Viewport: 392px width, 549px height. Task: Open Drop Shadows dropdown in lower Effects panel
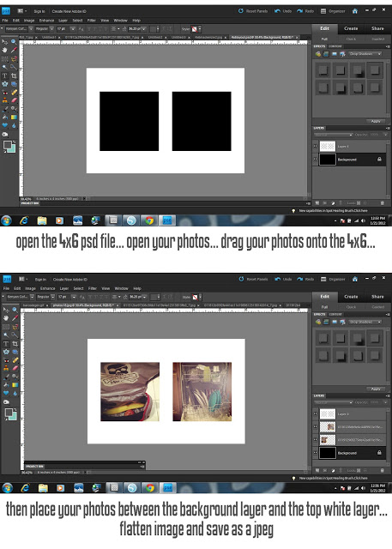click(x=365, y=323)
